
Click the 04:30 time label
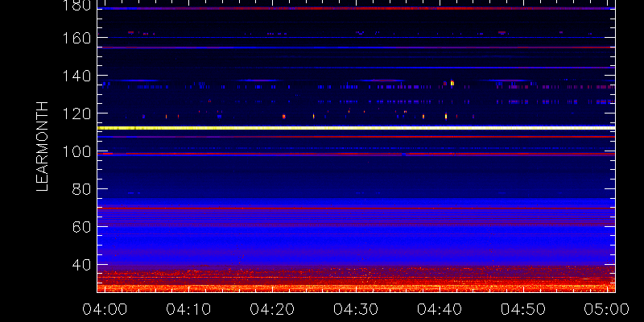tap(356, 309)
